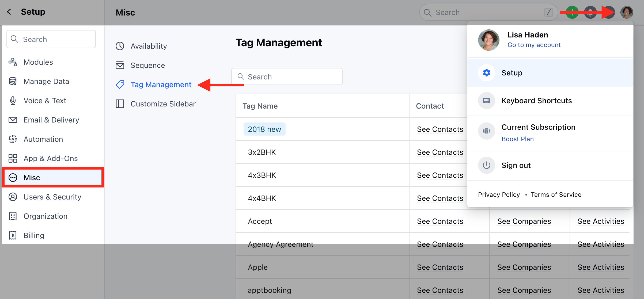Open Manage Data in the sidebar
The height and width of the screenshot is (299, 644).
[46, 81]
